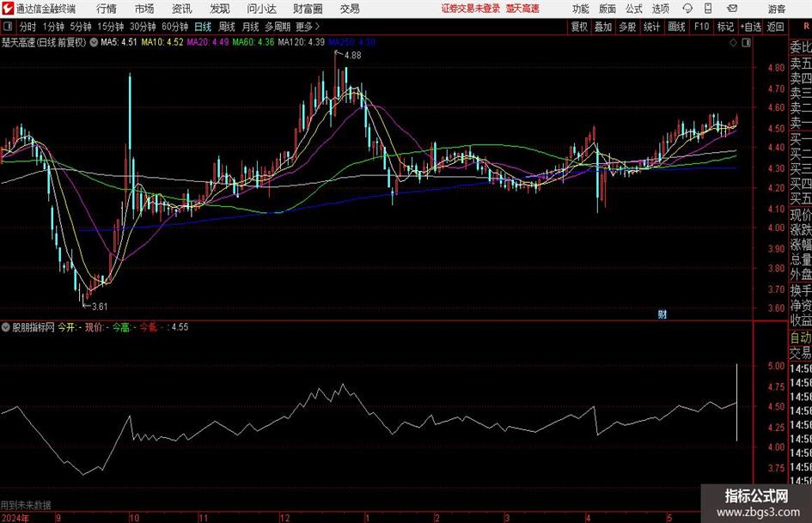Viewport: 812px width, 523px height.
Task: Click the MA20: 4.49 indicator label
Action: (x=207, y=42)
